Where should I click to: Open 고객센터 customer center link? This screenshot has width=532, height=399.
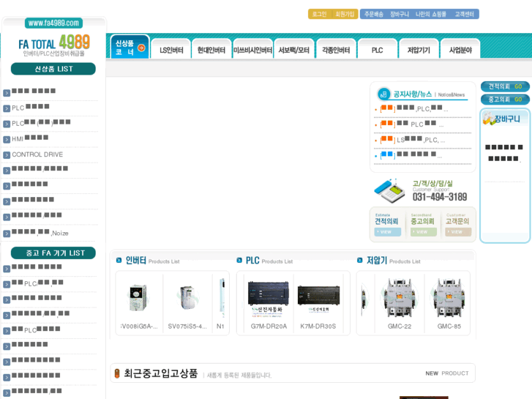click(464, 14)
